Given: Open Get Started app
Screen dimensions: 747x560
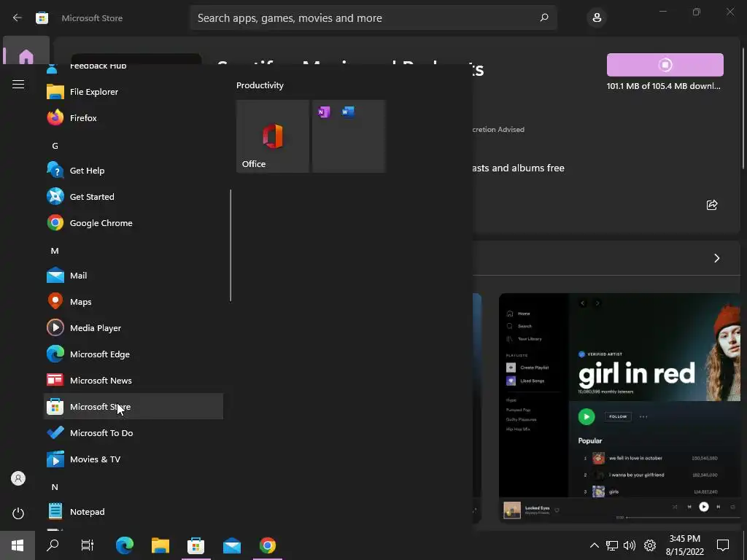Looking at the screenshot, I should (133, 197).
